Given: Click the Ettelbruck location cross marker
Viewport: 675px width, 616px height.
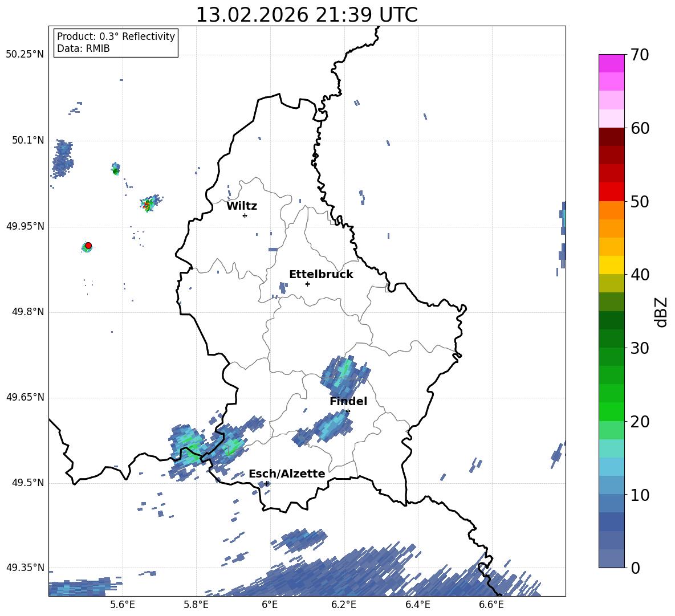Looking at the screenshot, I should pos(307,284).
